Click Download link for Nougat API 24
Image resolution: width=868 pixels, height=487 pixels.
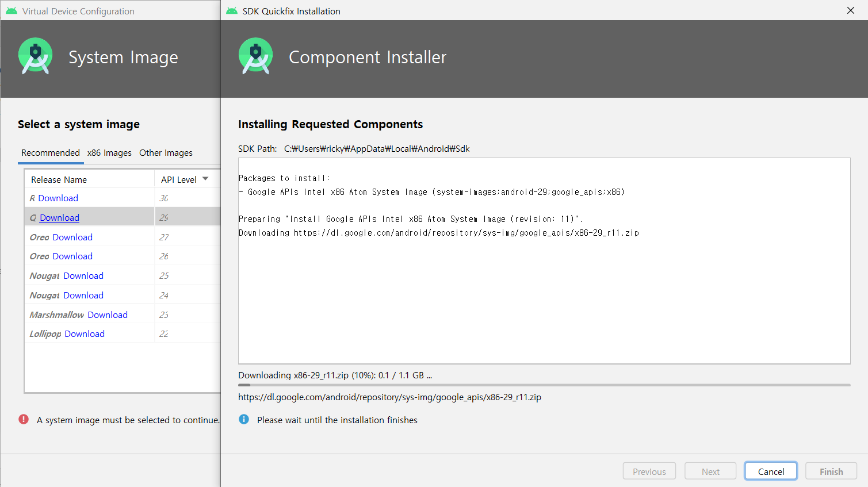tap(83, 295)
